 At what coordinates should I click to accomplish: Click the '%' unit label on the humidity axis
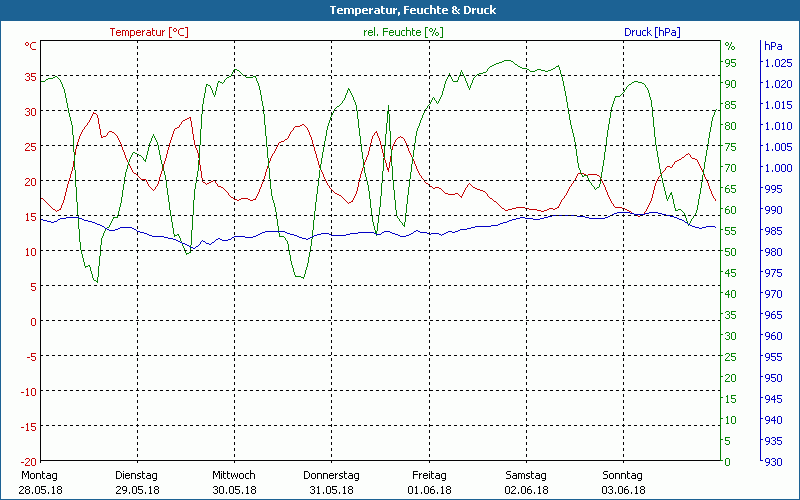click(x=730, y=46)
